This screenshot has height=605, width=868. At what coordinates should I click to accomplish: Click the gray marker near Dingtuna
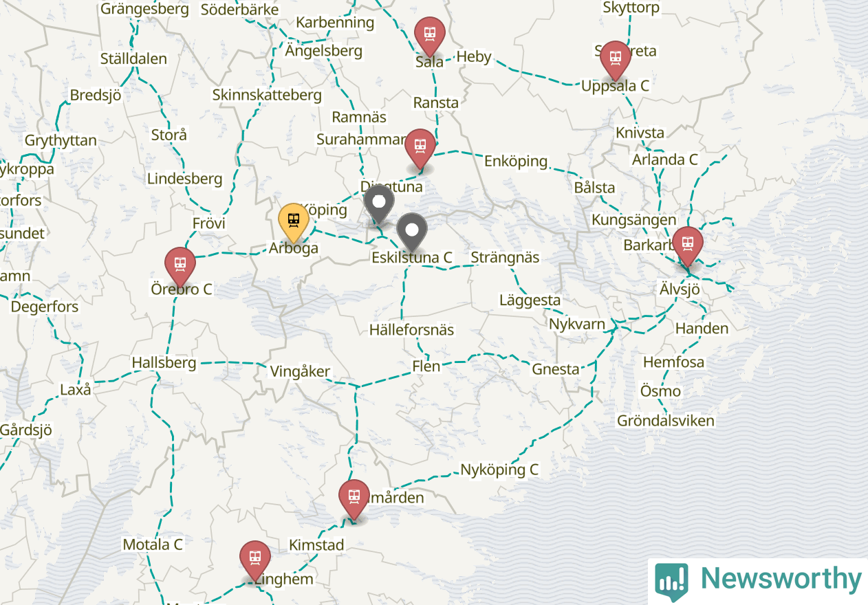379,203
